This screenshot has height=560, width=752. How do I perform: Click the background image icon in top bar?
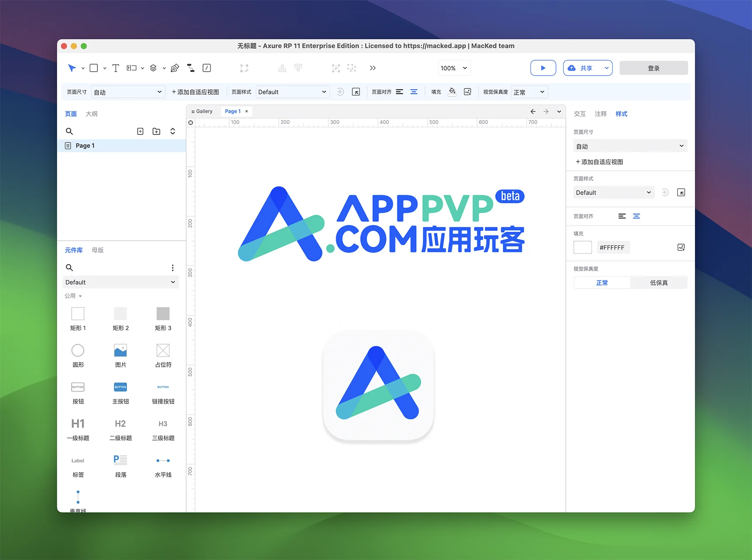click(x=468, y=92)
